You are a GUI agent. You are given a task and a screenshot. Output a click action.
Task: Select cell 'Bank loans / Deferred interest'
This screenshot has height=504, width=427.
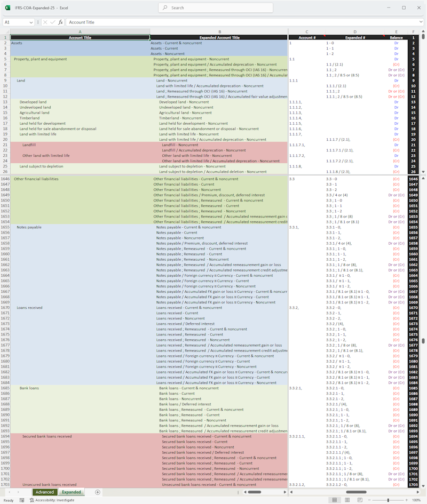coord(219,404)
